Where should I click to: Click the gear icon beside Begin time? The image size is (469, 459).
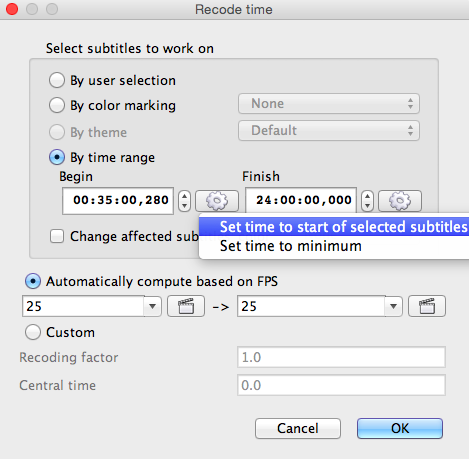coord(217,201)
